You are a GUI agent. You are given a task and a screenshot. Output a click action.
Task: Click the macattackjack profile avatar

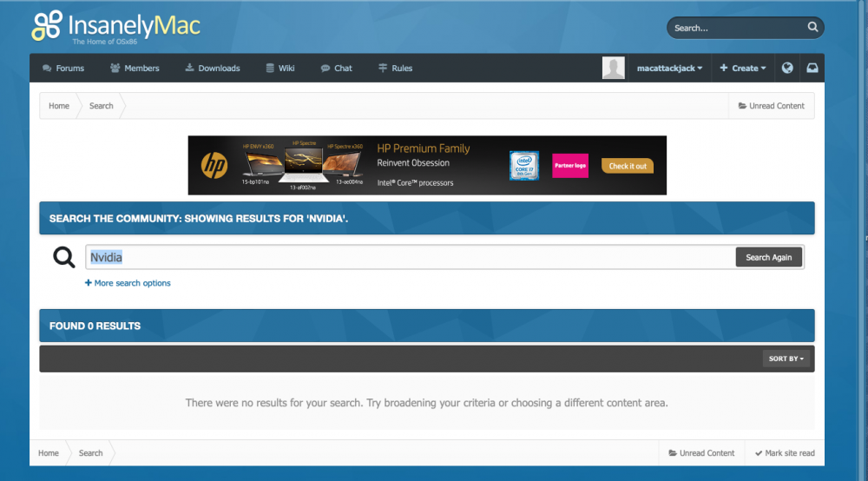[614, 68]
